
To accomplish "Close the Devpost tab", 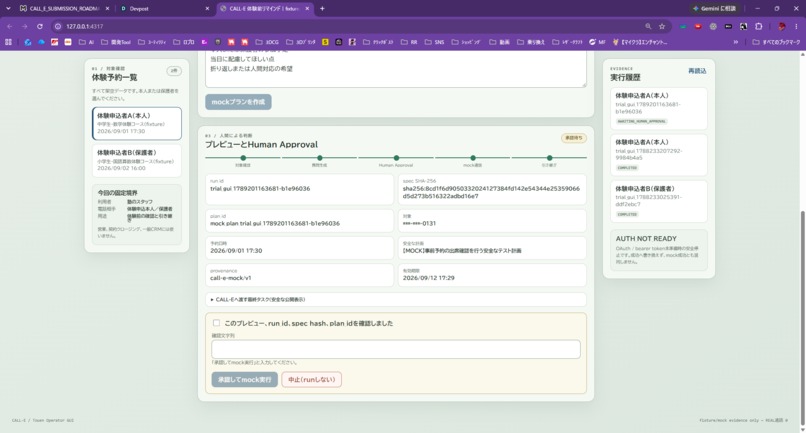I will [207, 8].
